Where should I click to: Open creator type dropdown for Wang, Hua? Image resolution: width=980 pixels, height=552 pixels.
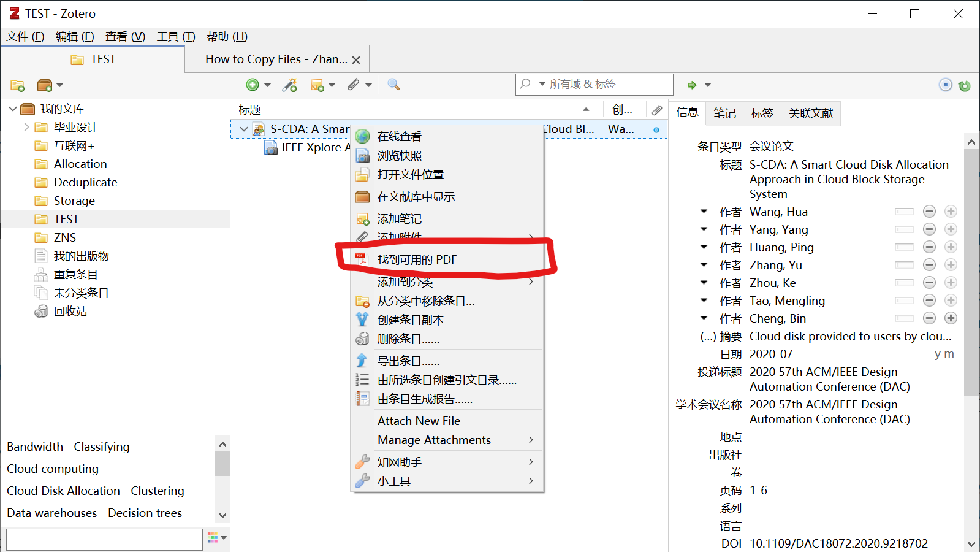704,212
